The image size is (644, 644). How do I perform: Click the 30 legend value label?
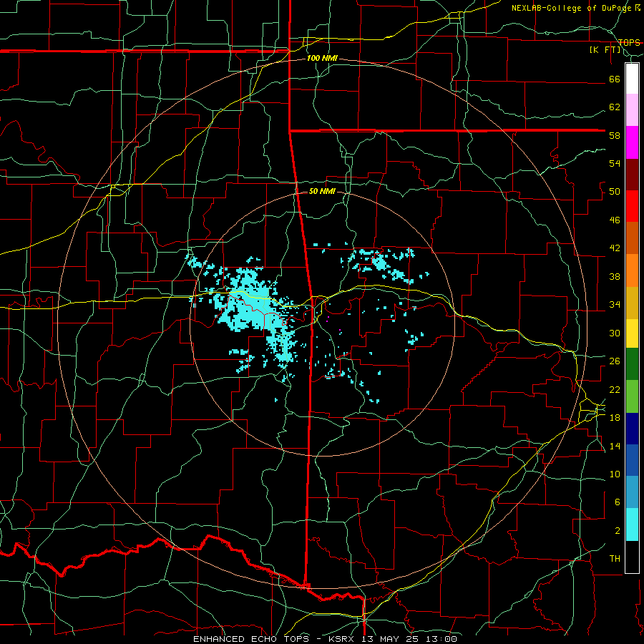[x=615, y=333]
